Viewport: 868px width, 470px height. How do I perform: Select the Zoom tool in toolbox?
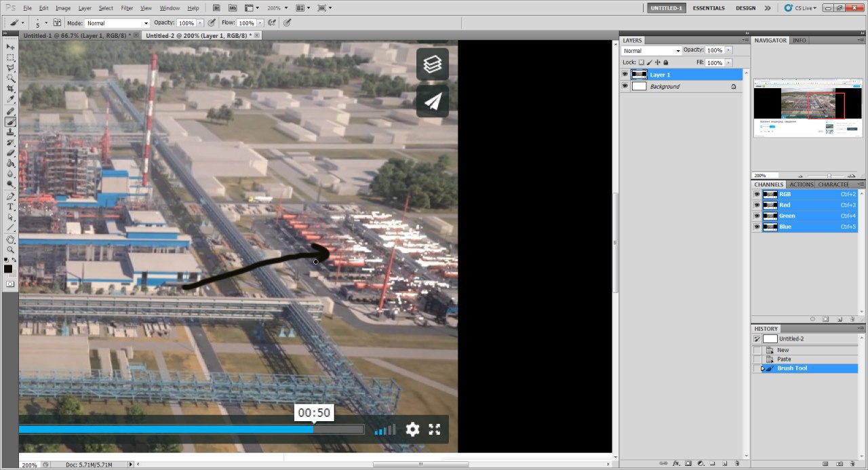(10, 250)
